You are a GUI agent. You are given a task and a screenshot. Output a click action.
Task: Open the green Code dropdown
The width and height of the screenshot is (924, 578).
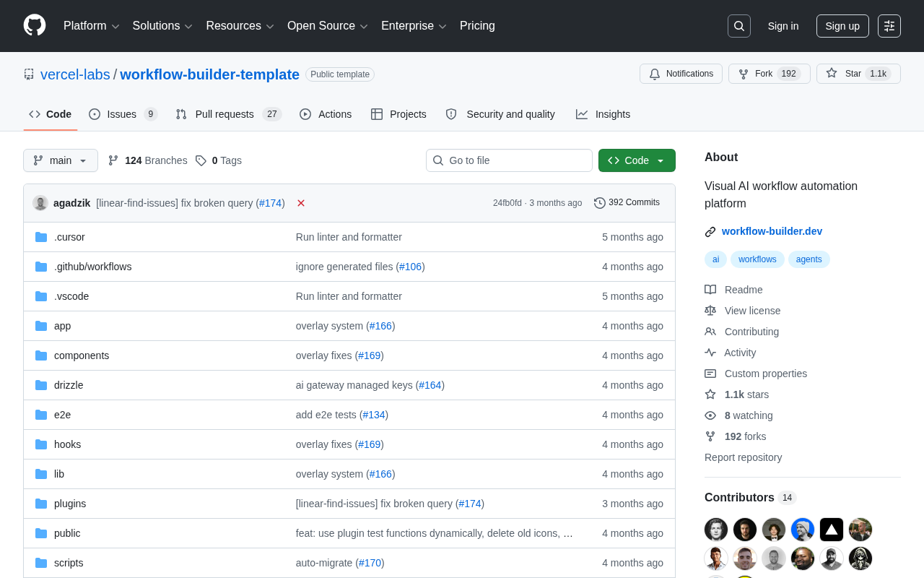637,160
